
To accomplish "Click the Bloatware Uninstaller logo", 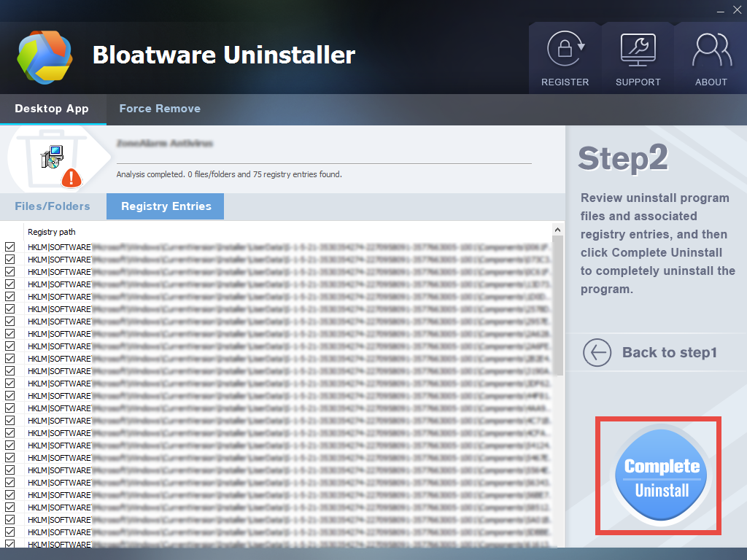I will click(x=45, y=56).
